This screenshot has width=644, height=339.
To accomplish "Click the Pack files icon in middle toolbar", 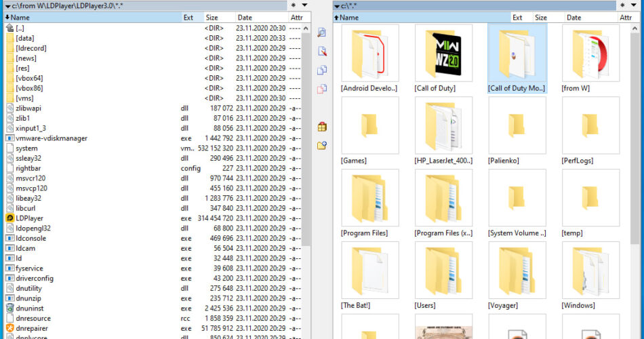I will click(x=322, y=127).
